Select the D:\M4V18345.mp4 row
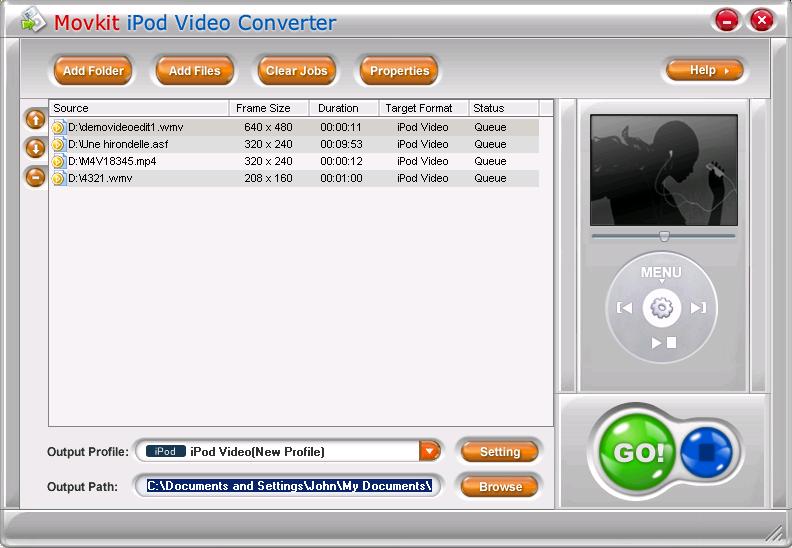The height and width of the screenshot is (548, 792). tap(294, 162)
